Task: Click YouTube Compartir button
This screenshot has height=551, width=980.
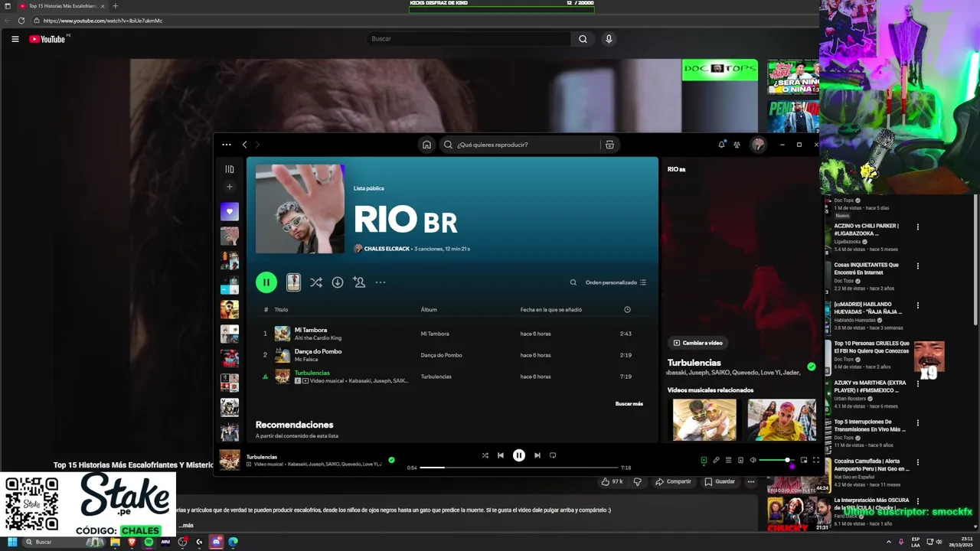Action: point(673,481)
